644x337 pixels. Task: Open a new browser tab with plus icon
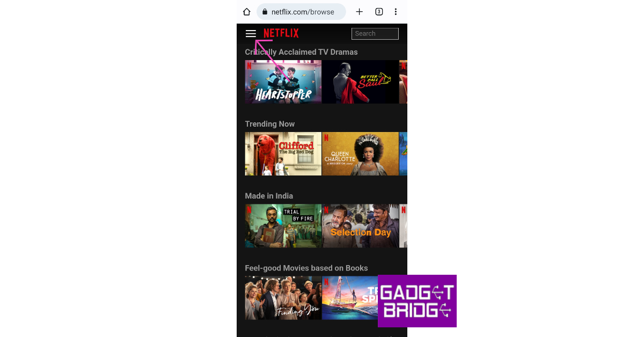[360, 12]
